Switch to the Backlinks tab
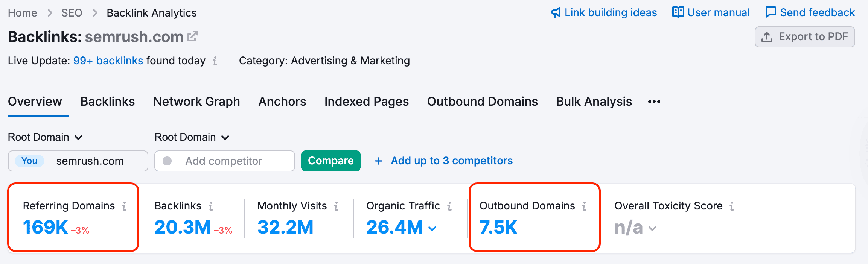Image resolution: width=868 pixels, height=264 pixels. pos(108,102)
